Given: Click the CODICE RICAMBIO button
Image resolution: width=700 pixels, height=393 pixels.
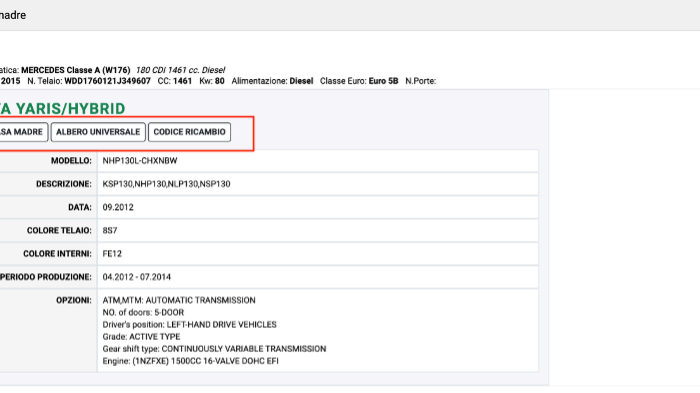Looking at the screenshot, I should click(189, 132).
